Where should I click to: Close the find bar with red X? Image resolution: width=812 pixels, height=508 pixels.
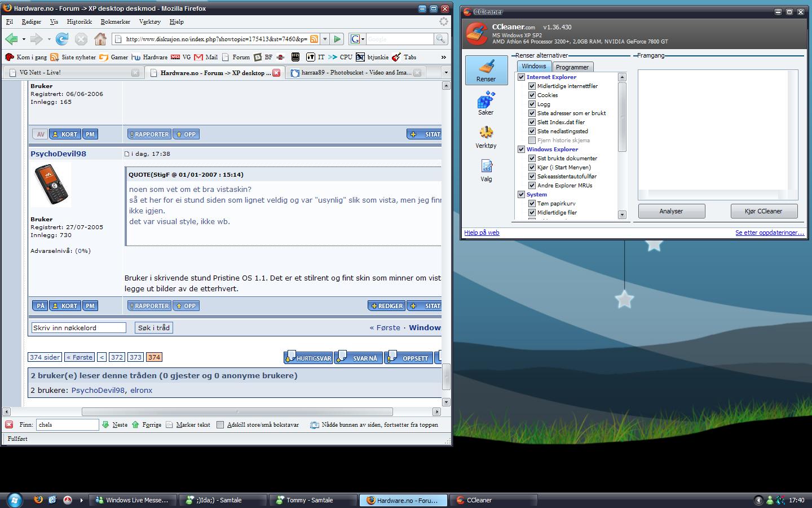pos(9,424)
